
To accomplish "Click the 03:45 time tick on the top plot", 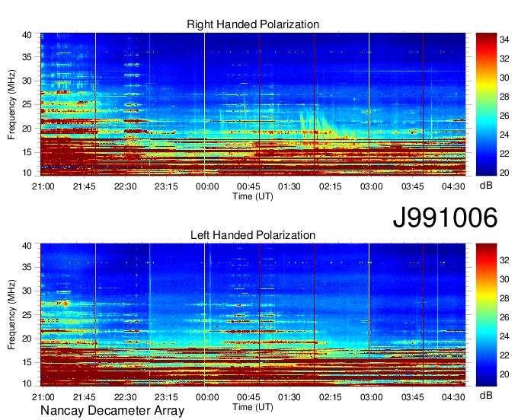I will 412,186.
